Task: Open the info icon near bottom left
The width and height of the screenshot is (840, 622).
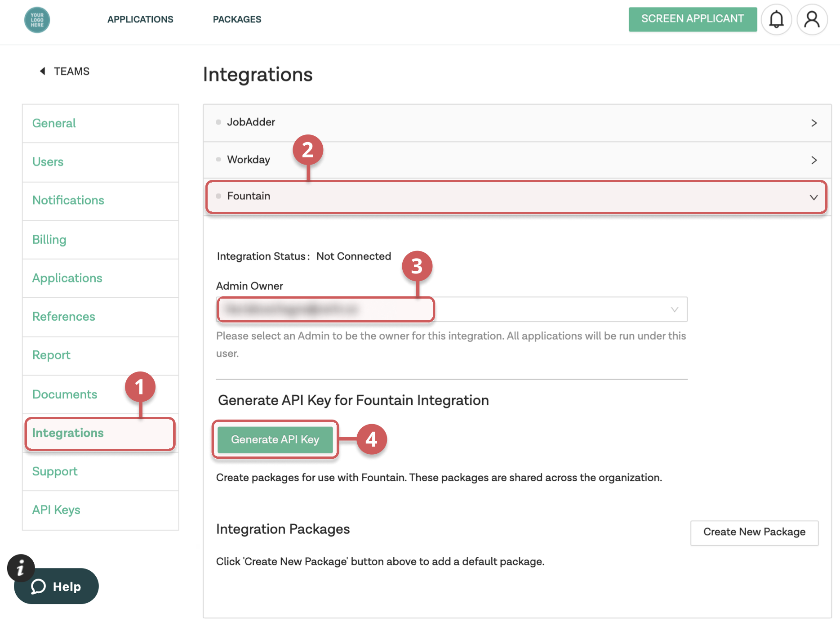Action: tap(21, 568)
